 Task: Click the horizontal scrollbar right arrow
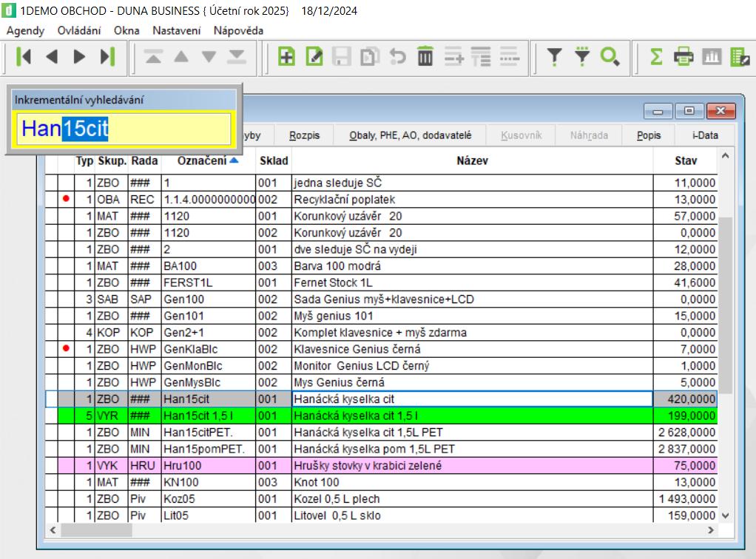tap(711, 530)
